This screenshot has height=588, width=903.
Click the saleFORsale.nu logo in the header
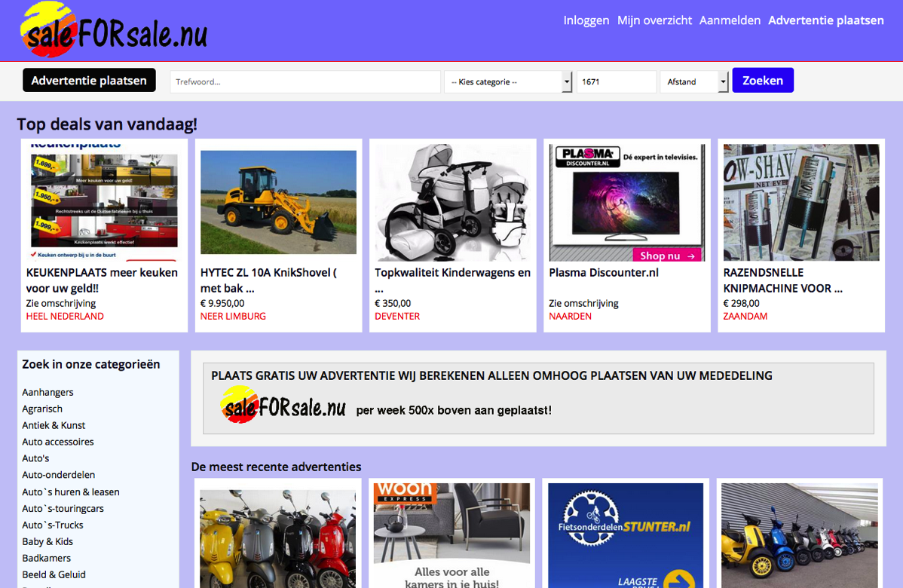pos(114,30)
